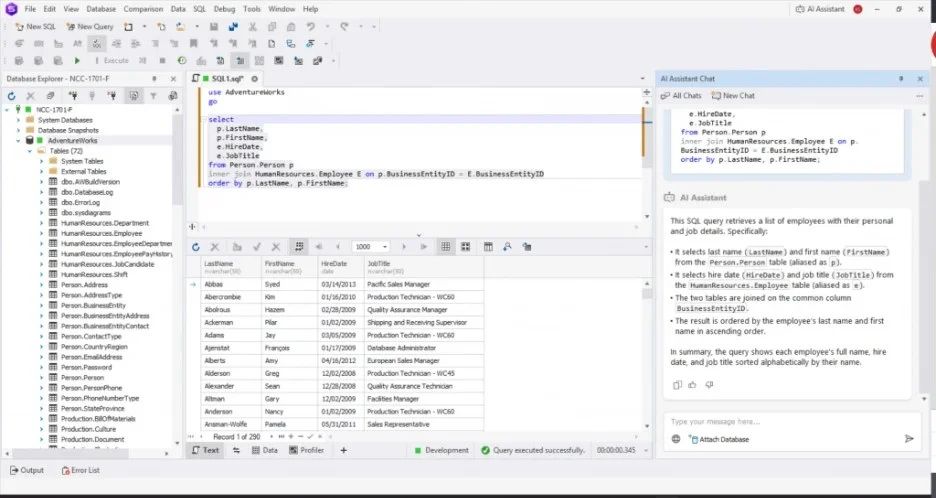Toggle paginal mode icon in results toolbar

click(299, 247)
